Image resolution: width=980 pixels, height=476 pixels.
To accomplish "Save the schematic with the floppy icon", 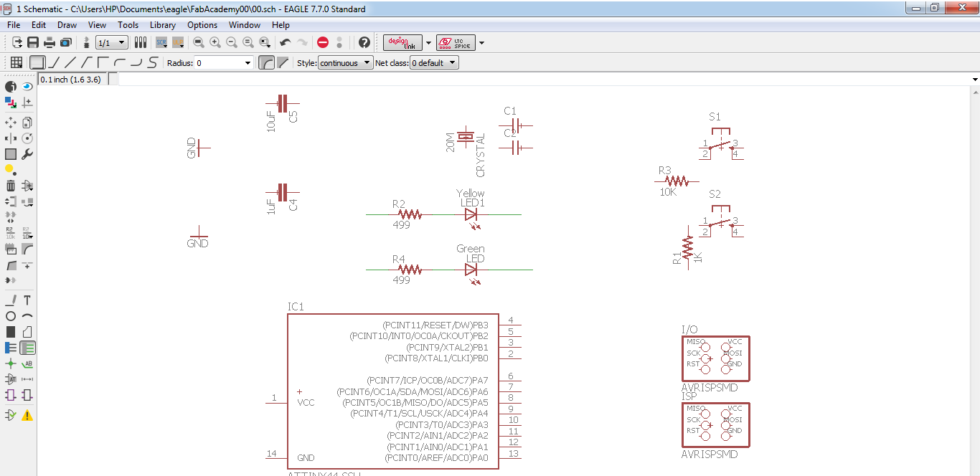I will tap(33, 42).
